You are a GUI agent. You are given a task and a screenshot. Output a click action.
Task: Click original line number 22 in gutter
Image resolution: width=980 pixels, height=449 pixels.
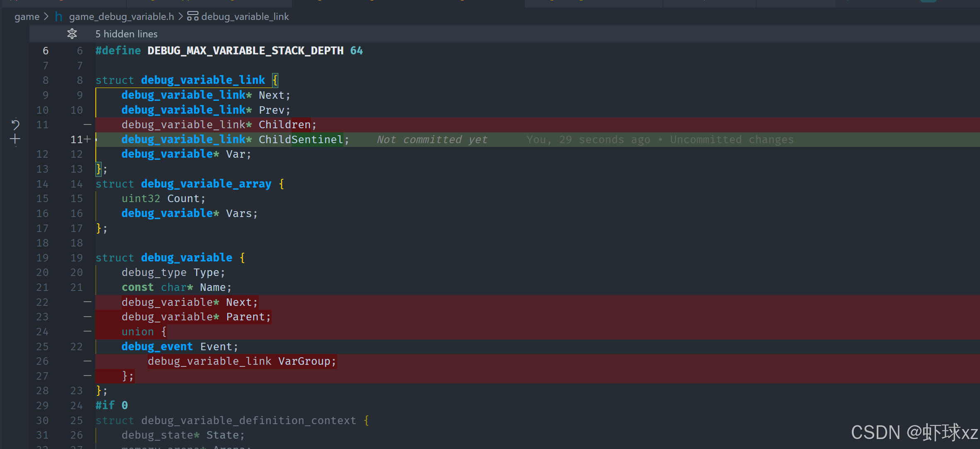42,302
